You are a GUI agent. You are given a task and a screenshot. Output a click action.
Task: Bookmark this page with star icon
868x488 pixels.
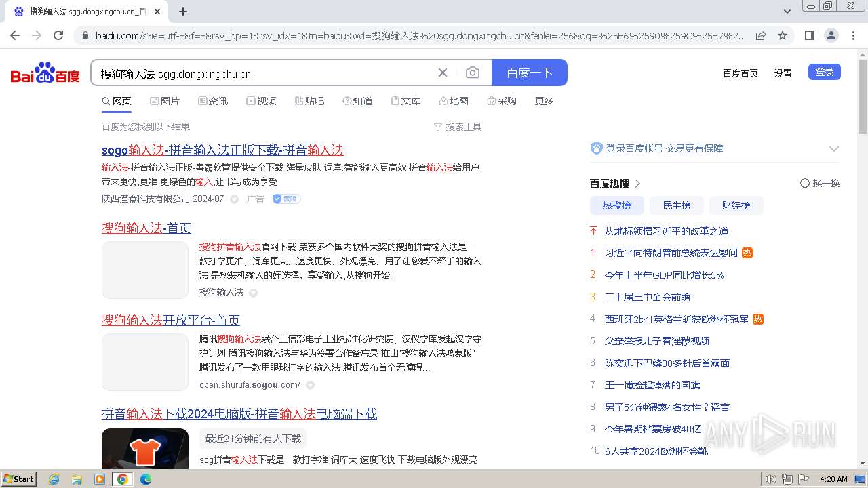pyautogui.click(x=783, y=35)
